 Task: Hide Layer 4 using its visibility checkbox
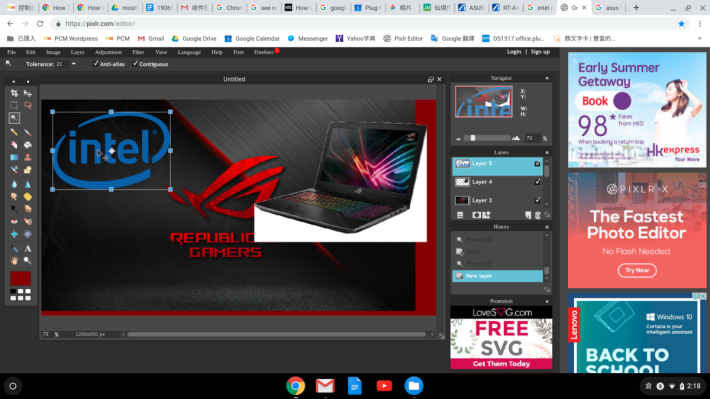tap(537, 182)
